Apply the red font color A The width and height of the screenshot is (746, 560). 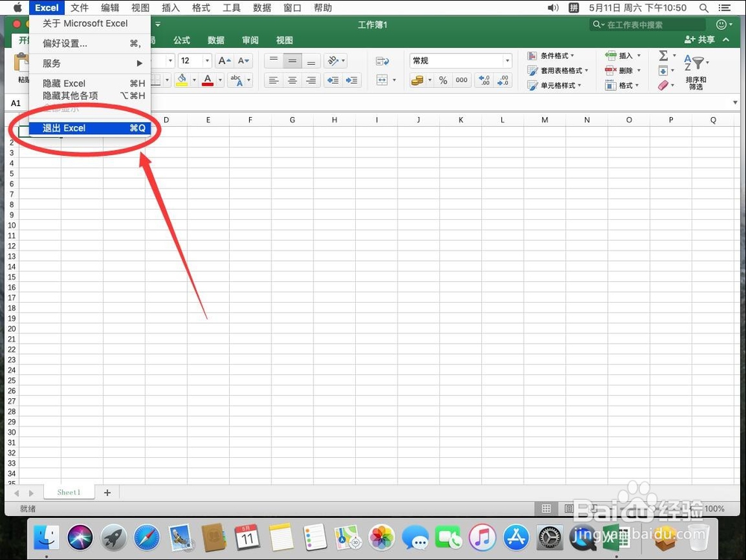pyautogui.click(x=207, y=80)
